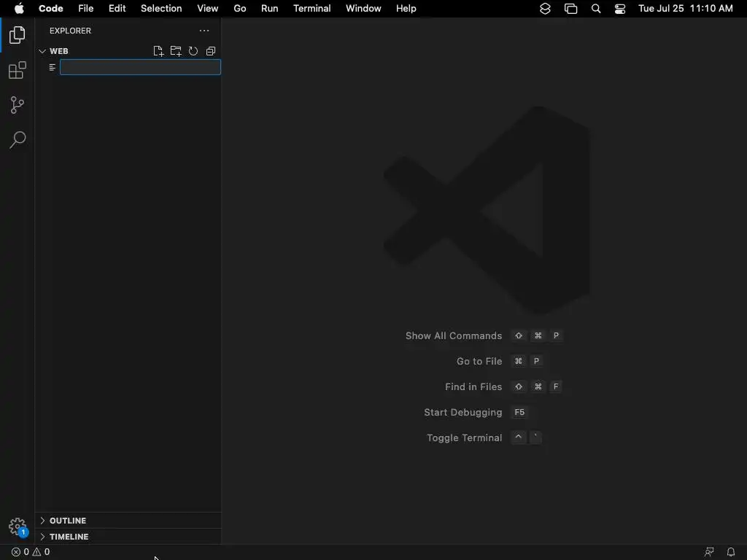Screen dimensions: 747x560
Task: Open the Terminal menu
Action: [x=312, y=9]
